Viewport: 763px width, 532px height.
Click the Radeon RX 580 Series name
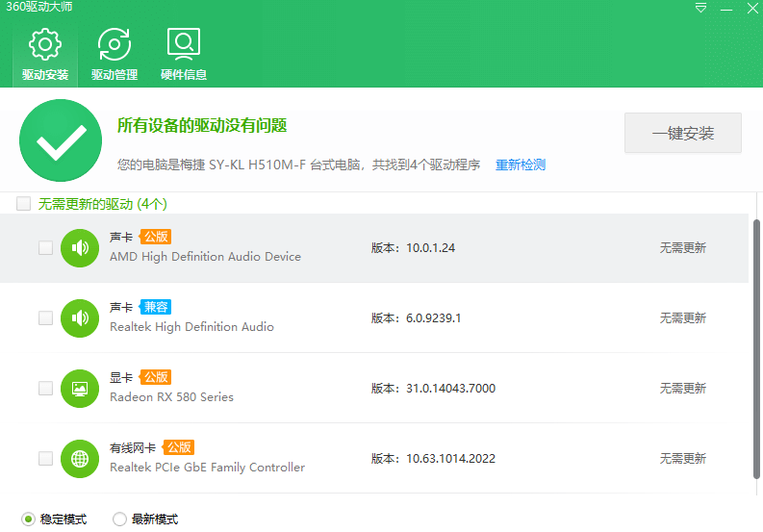(172, 396)
